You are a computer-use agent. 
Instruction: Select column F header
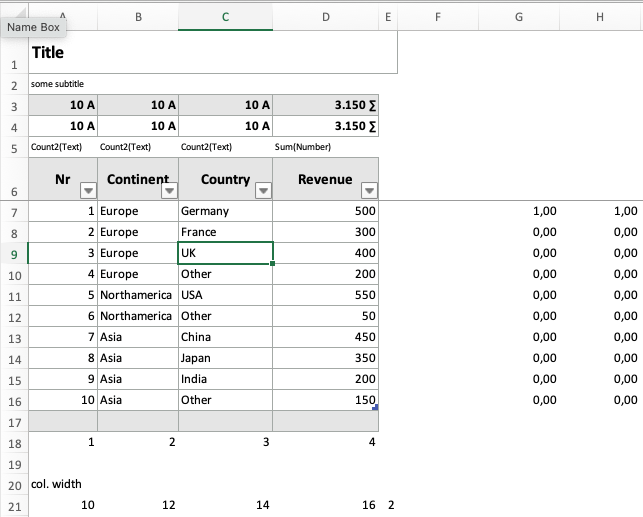[x=438, y=17]
